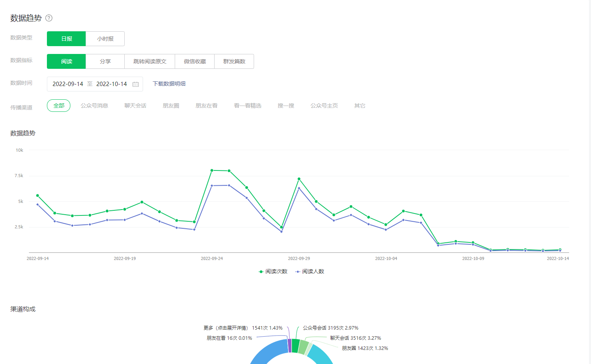Image resolution: width=591 pixels, height=364 pixels.
Task: Filter by 公众号消息 channel
Action: [x=94, y=106]
